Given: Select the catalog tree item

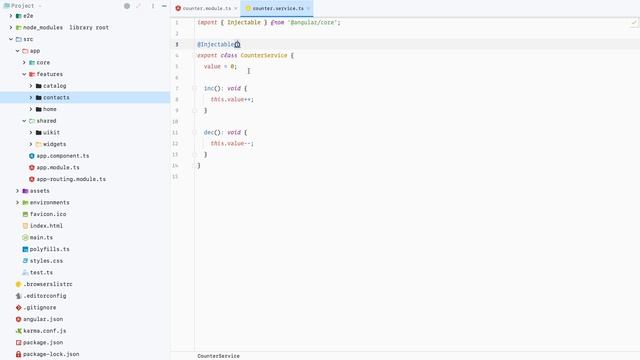Looking at the screenshot, I should tap(85, 86).
